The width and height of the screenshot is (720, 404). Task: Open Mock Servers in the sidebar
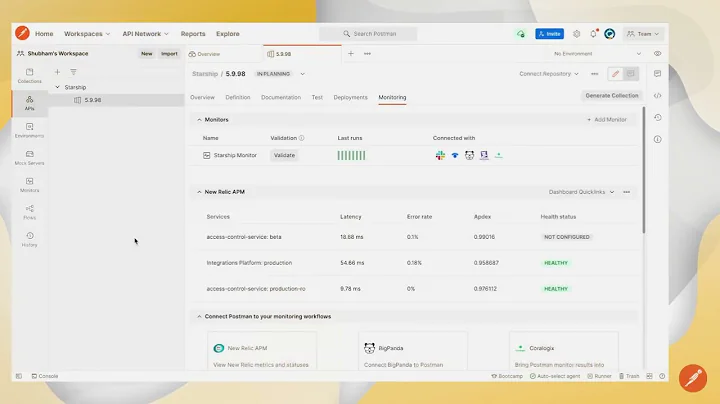(29, 157)
